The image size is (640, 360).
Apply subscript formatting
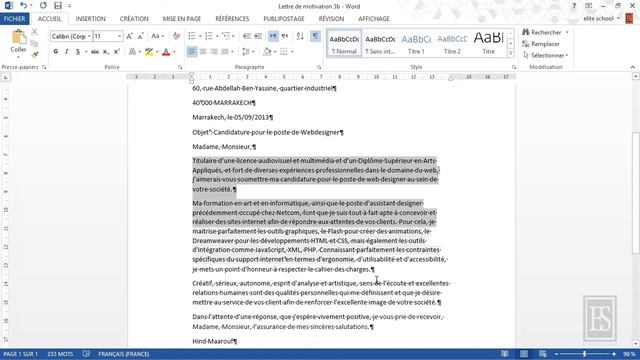pyautogui.click(x=106, y=52)
